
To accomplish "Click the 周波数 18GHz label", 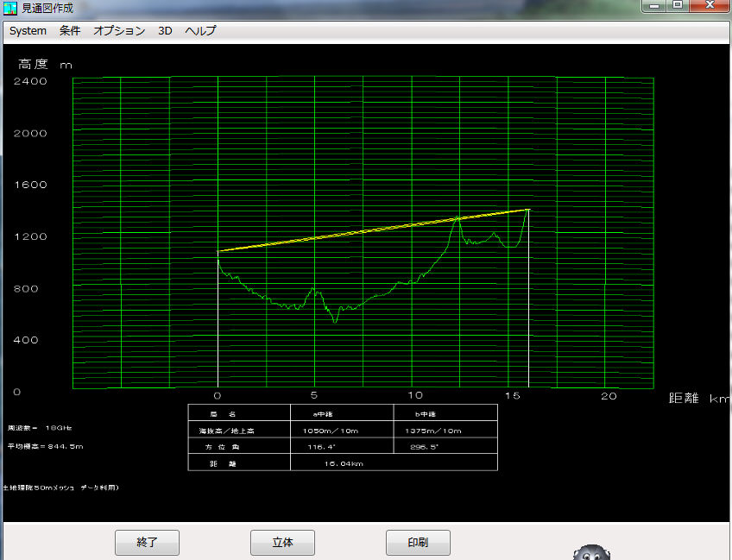I will [36, 428].
